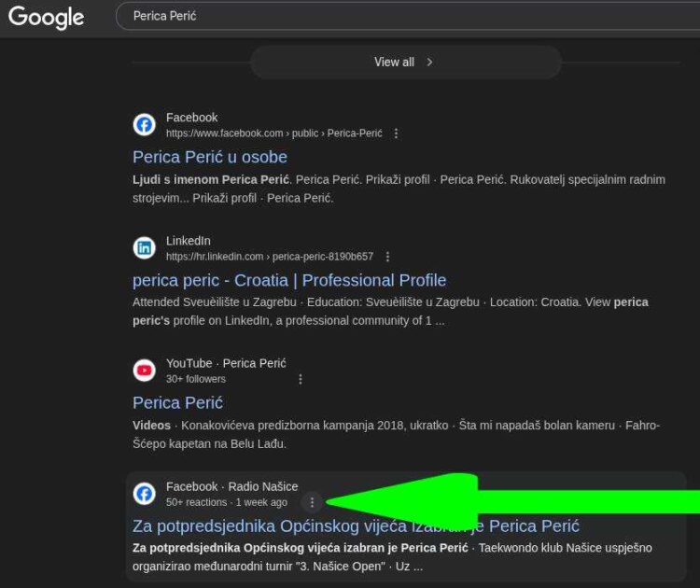
Task: Open Za potpredsjednika Općinskog vijeća link
Action: click(x=356, y=526)
